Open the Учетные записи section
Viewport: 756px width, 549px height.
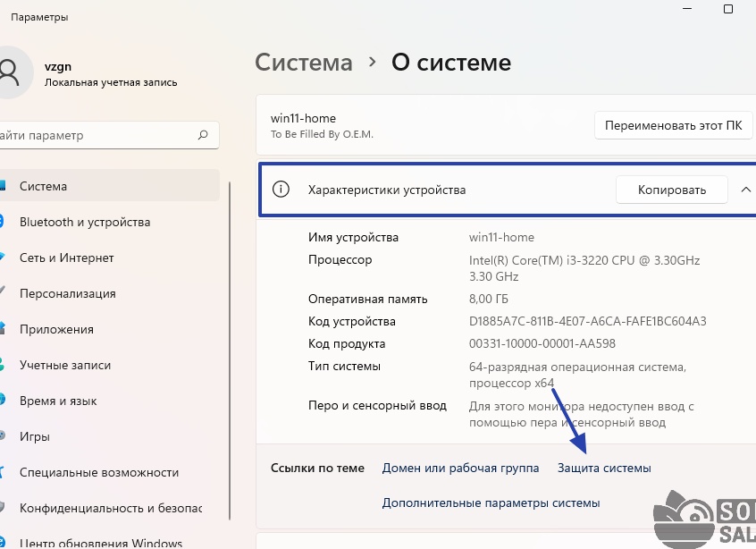coord(109,365)
